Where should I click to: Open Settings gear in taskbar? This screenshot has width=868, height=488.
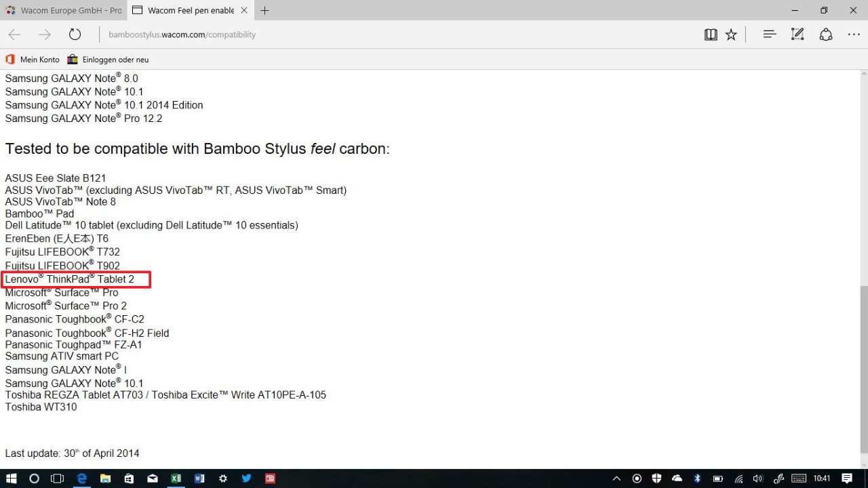pos(223,479)
